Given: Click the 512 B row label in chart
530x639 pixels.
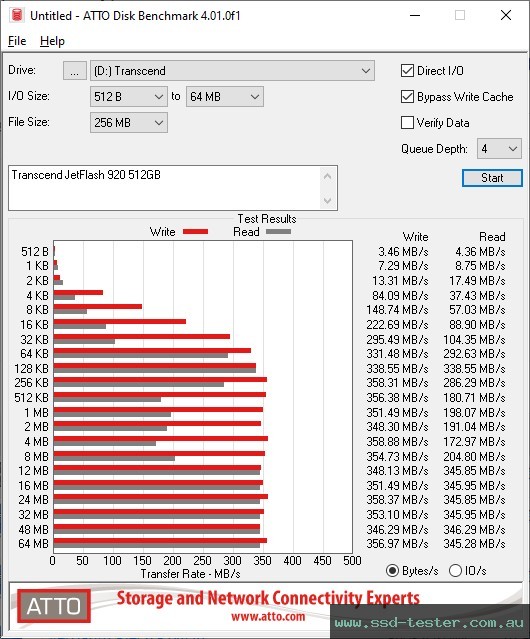Looking at the screenshot, I should tap(35, 252).
